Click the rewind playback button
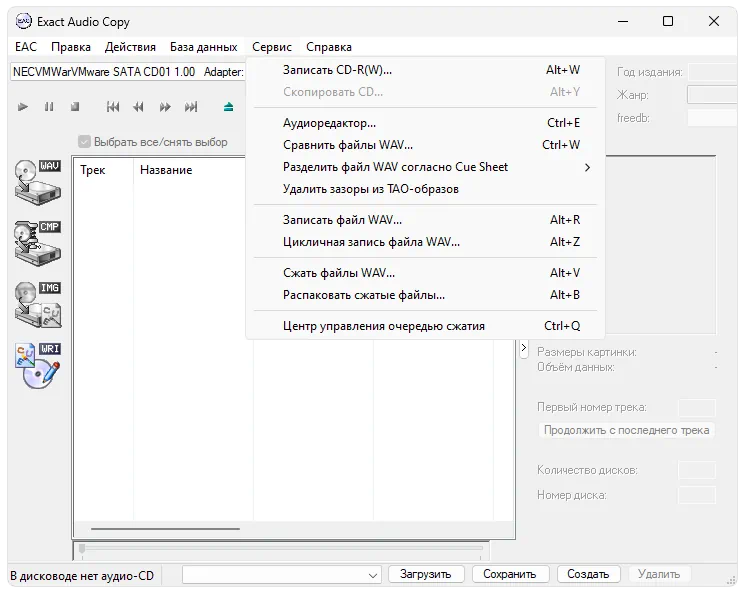The height and width of the screenshot is (594, 744). [x=139, y=107]
